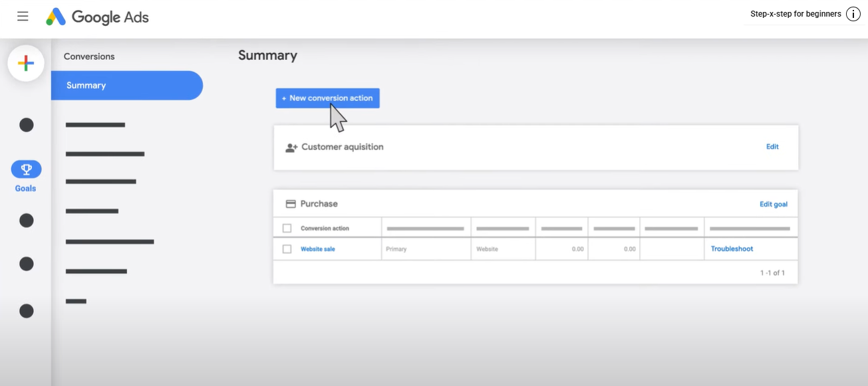868x386 pixels.
Task: Click the Step-x-step for beginners label
Action: pyautogui.click(x=796, y=14)
